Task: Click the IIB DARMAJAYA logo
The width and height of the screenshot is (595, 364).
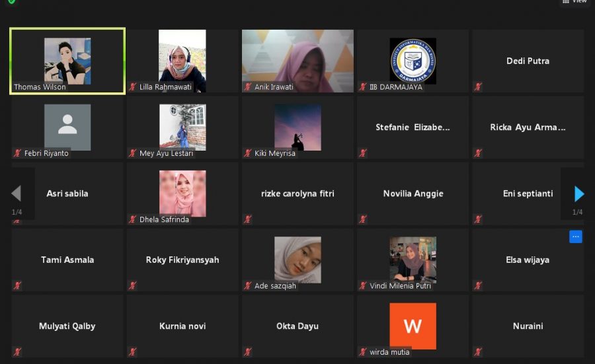Action: [413, 61]
